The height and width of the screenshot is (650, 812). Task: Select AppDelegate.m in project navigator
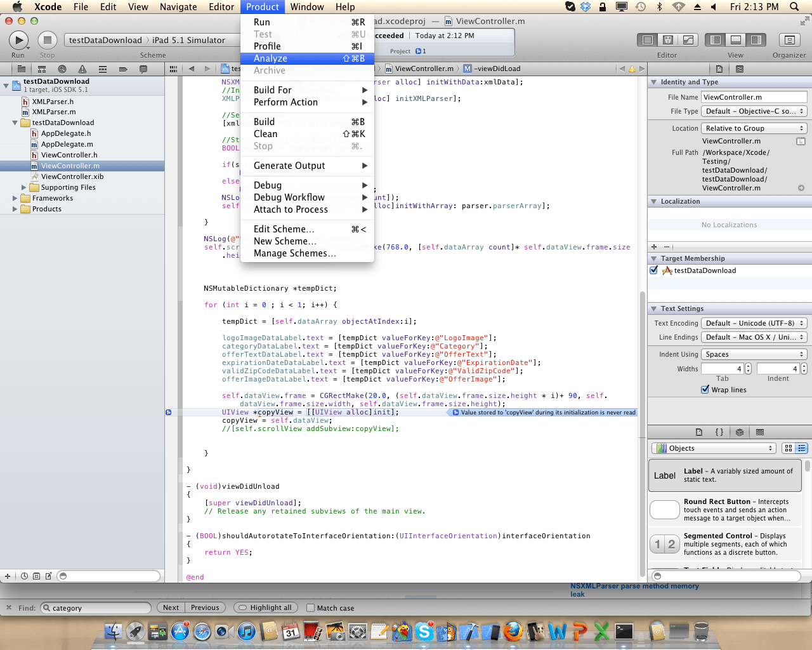[67, 144]
